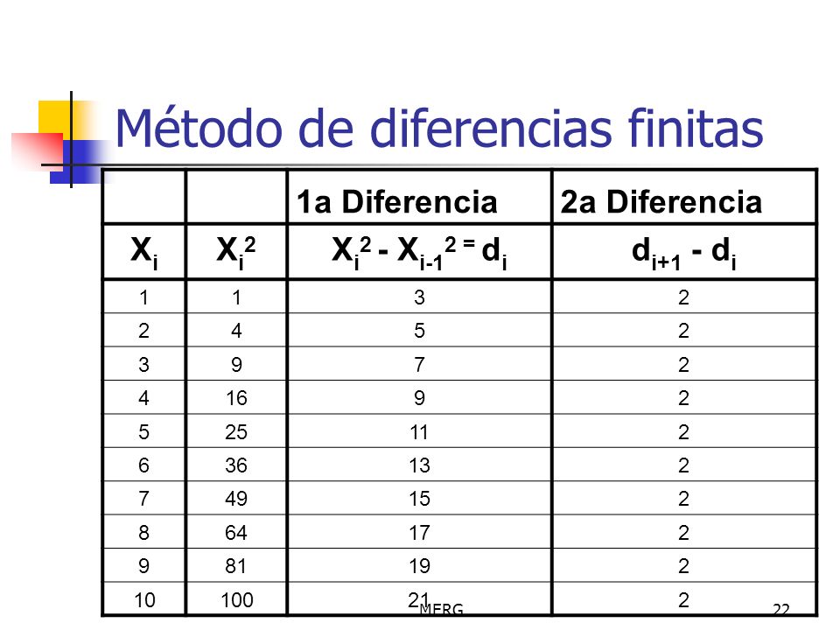The height and width of the screenshot is (630, 840).
Task: Click the cell with value 81
Action: click(236, 566)
